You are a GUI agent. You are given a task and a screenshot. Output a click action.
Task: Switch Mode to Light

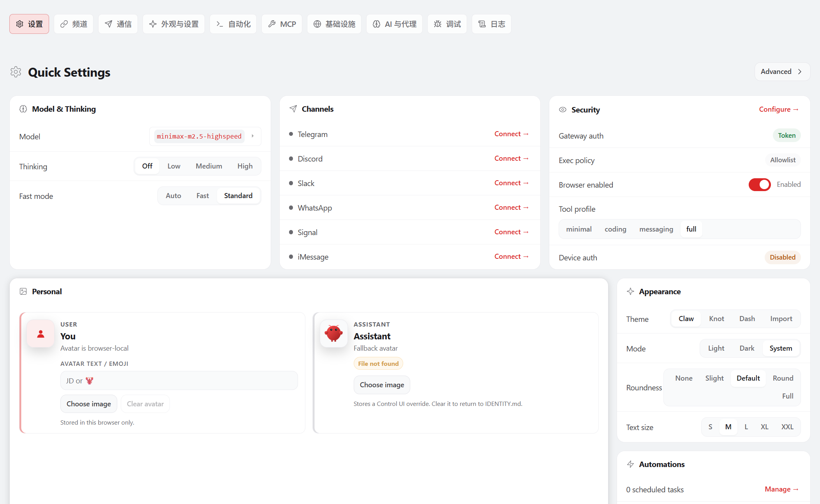click(716, 348)
